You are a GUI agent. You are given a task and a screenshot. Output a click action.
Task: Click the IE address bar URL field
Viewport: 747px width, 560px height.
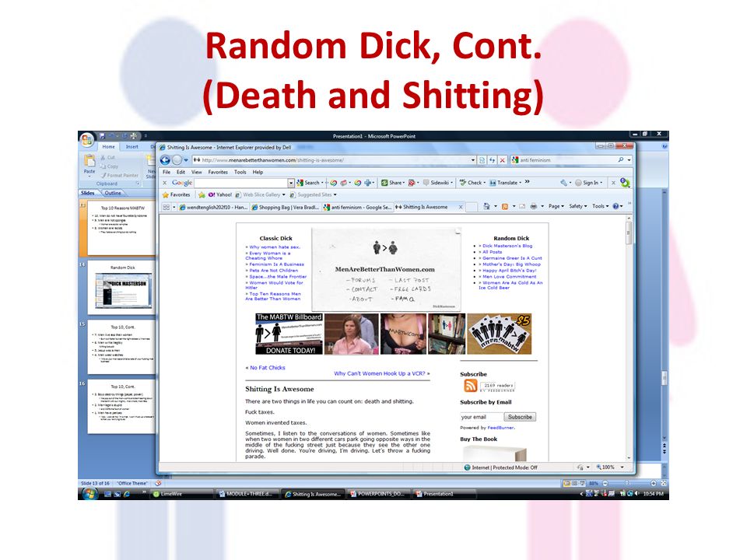331,160
